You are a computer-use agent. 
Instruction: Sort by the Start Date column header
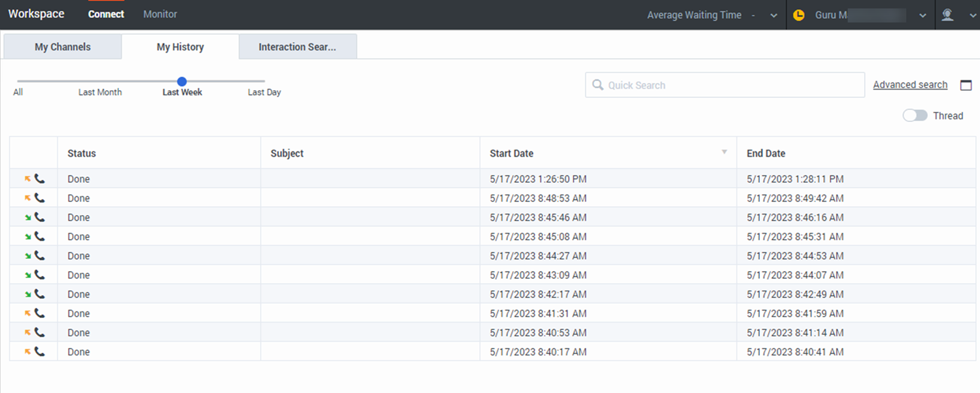pos(512,153)
